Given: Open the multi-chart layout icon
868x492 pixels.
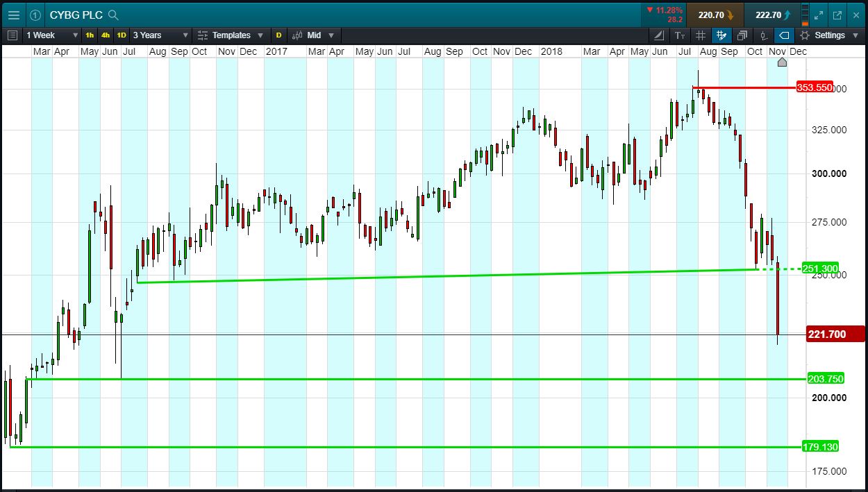Looking at the screenshot, I should (742, 35).
